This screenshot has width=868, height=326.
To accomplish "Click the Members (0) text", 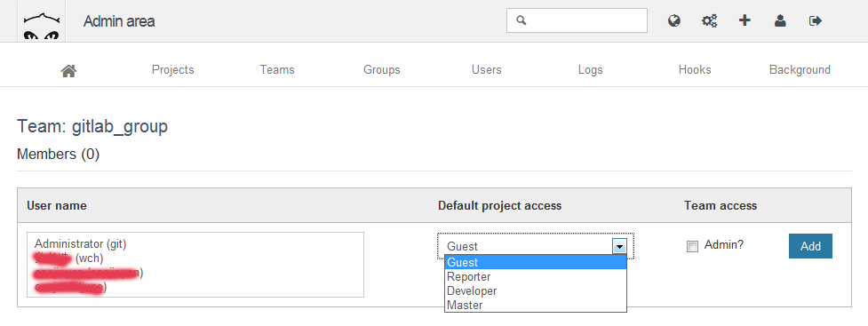I will (58, 154).
